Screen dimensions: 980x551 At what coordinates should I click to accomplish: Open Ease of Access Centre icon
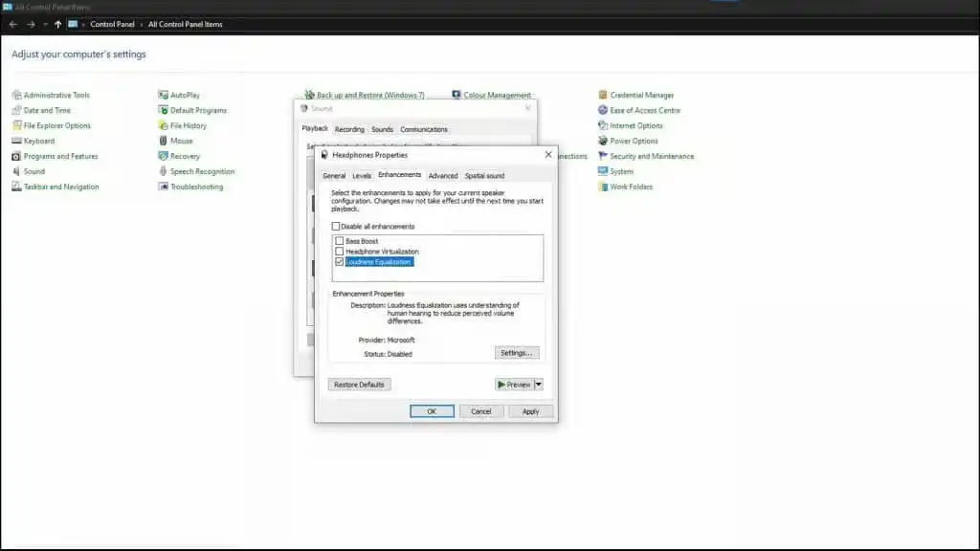tap(603, 110)
